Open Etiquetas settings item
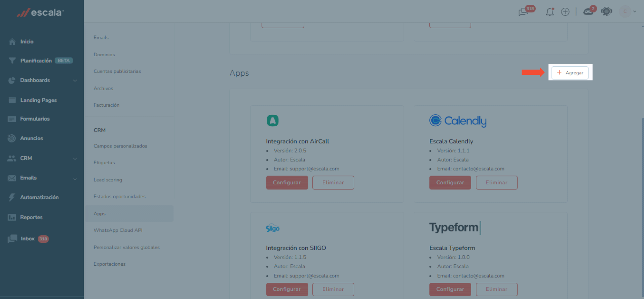The height and width of the screenshot is (299, 644). click(x=104, y=163)
